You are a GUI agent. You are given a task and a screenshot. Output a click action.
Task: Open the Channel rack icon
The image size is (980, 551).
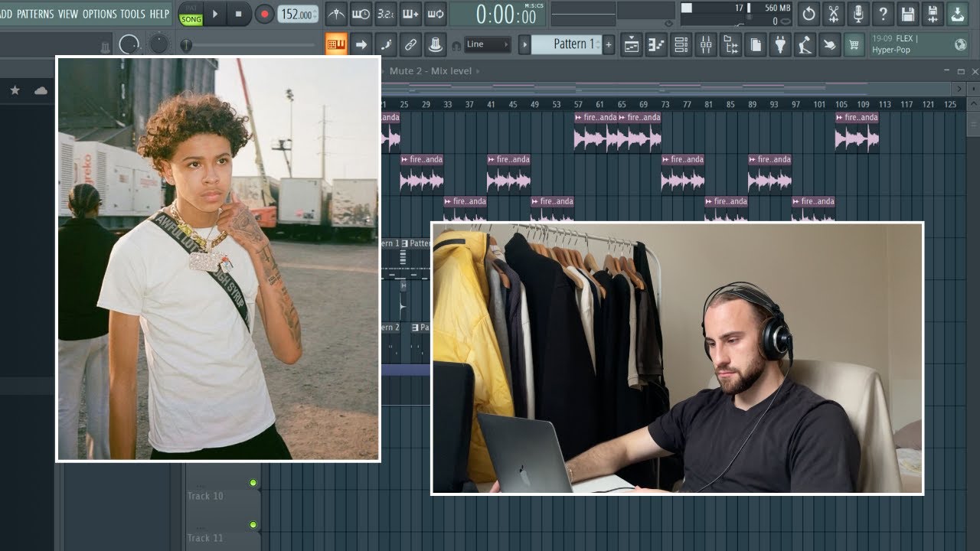tap(681, 44)
